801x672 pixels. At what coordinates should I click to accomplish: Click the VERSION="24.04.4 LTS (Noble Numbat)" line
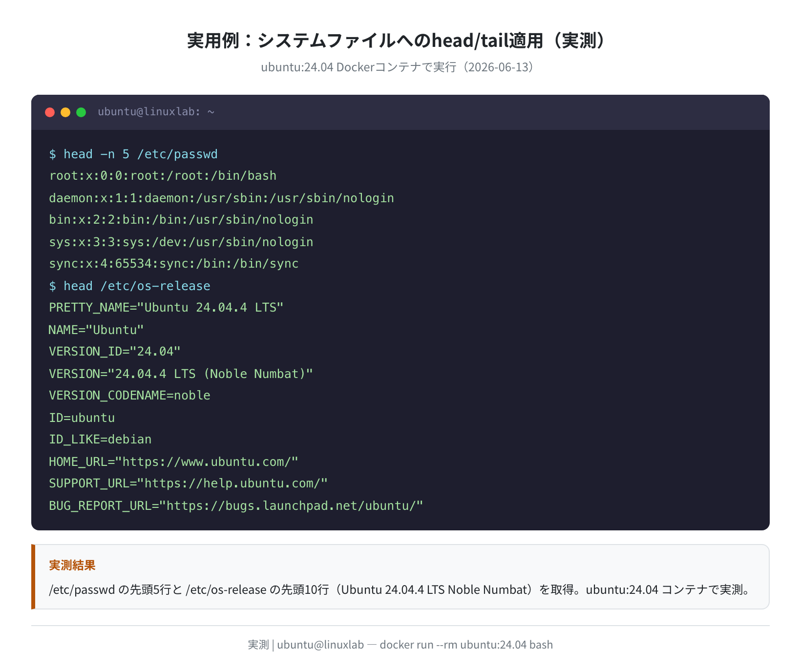coord(181,374)
